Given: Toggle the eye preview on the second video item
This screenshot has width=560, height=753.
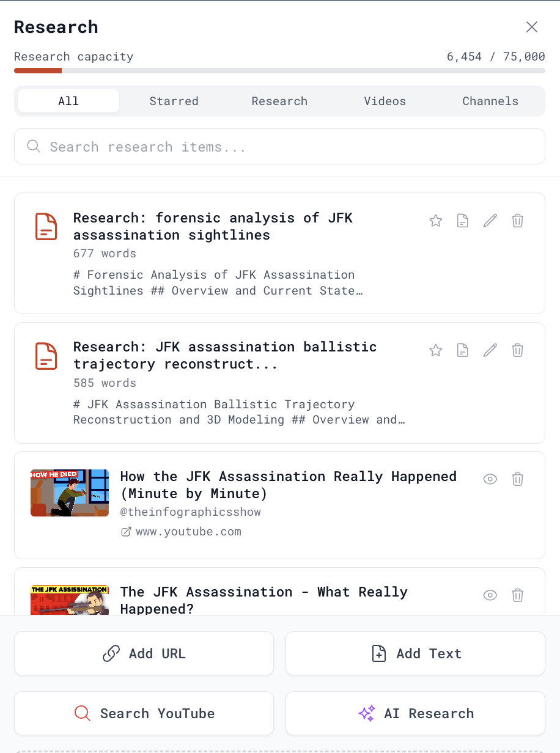Looking at the screenshot, I should tap(490, 595).
